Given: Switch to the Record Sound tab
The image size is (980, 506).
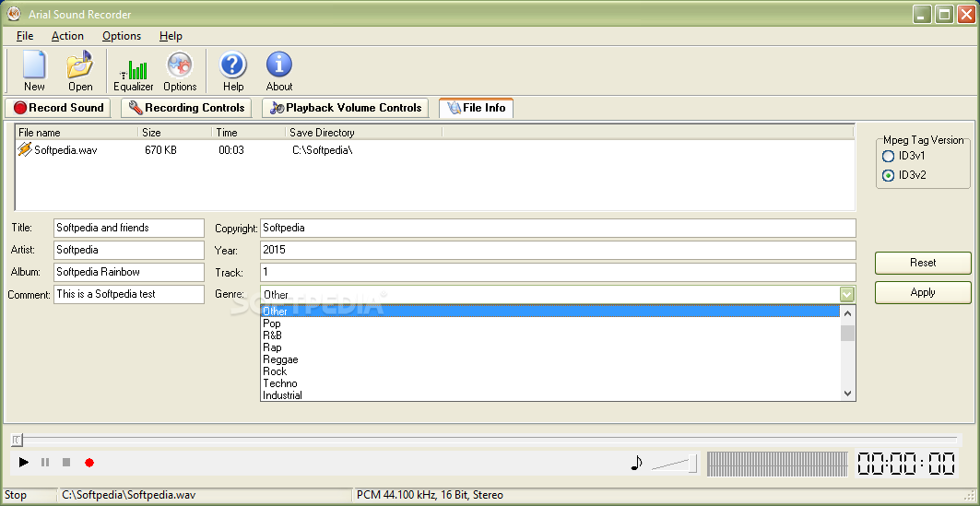Looking at the screenshot, I should point(58,108).
